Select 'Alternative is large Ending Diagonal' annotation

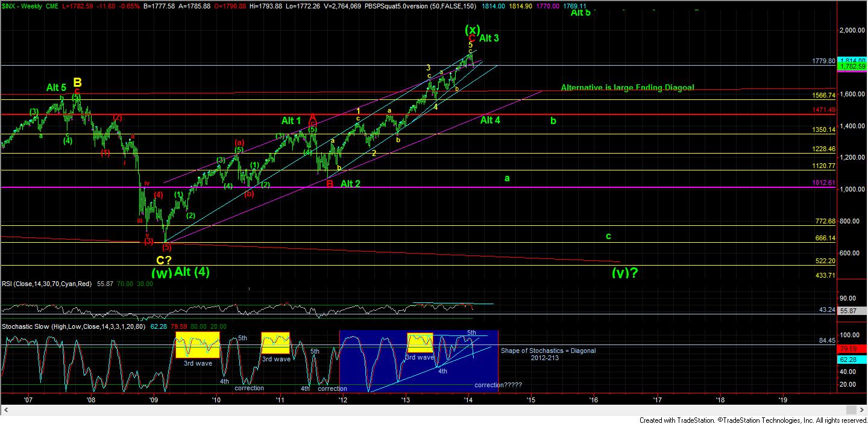[x=627, y=88]
